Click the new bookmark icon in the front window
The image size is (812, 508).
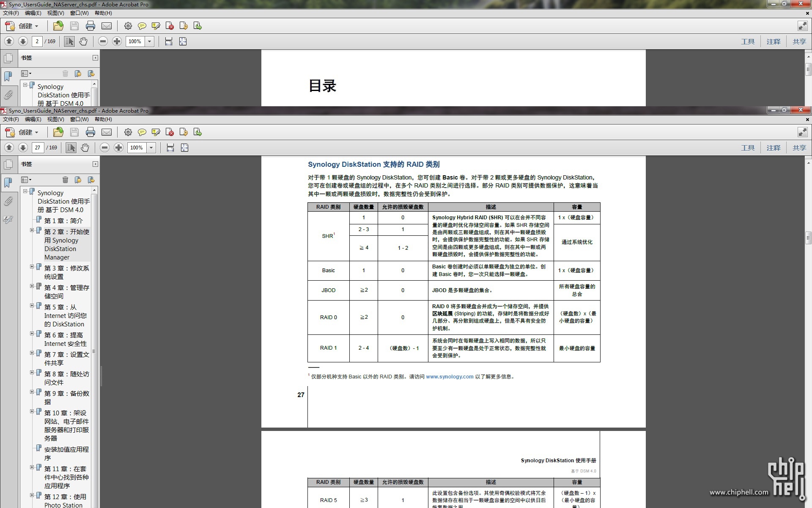pos(78,180)
